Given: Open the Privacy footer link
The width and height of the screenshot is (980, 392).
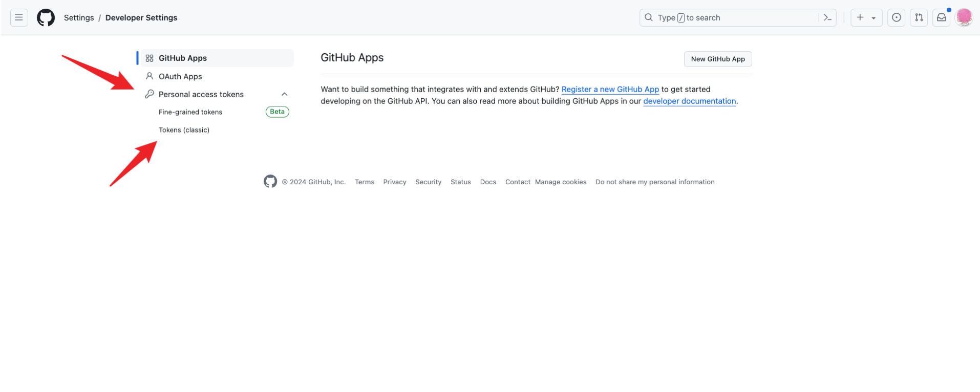Looking at the screenshot, I should tap(395, 182).
